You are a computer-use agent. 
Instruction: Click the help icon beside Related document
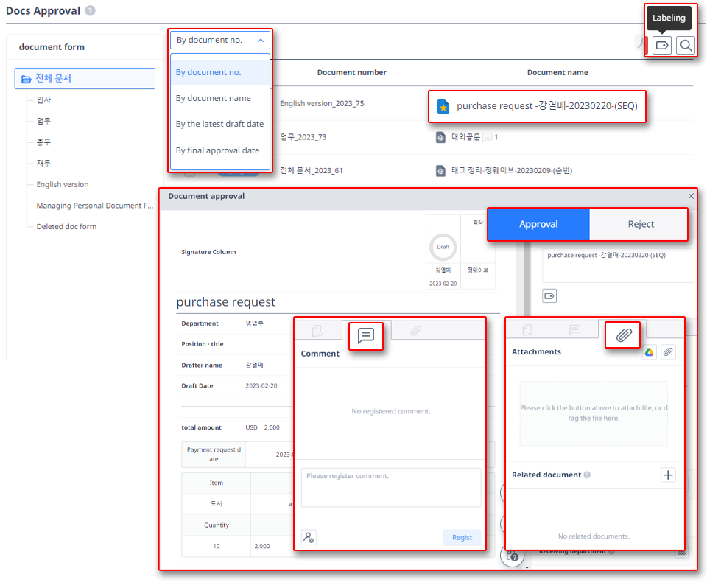click(587, 475)
